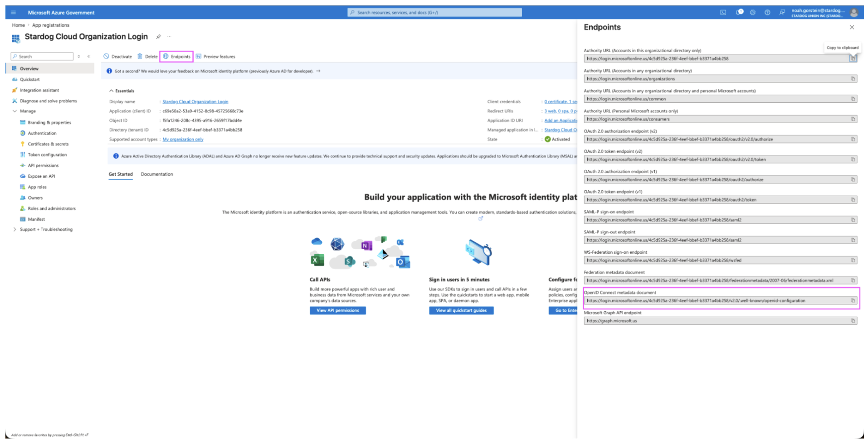Open Owners in the sidebar

click(x=35, y=198)
